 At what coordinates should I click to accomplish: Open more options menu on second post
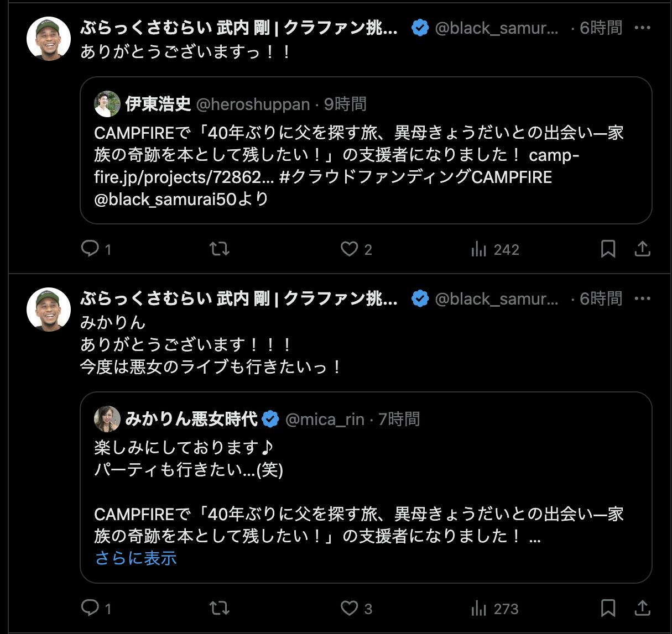point(642,298)
